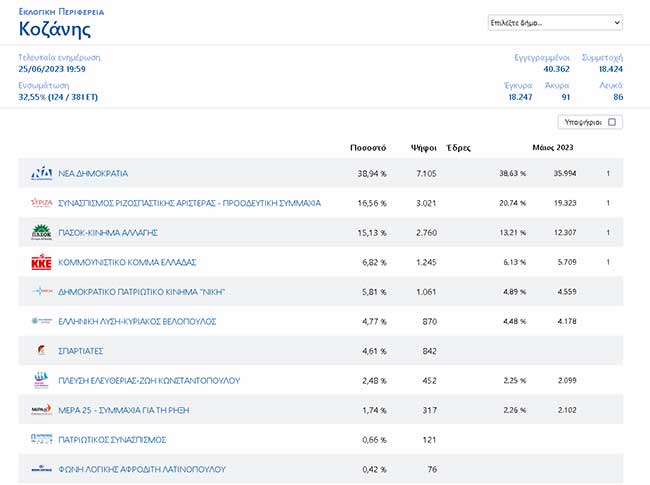Click Ελληνική Λύση May 2023 votes 4.178

click(x=567, y=321)
